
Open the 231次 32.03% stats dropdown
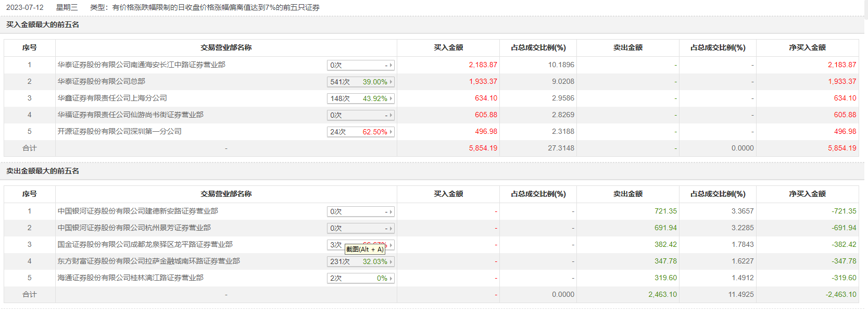pos(360,261)
